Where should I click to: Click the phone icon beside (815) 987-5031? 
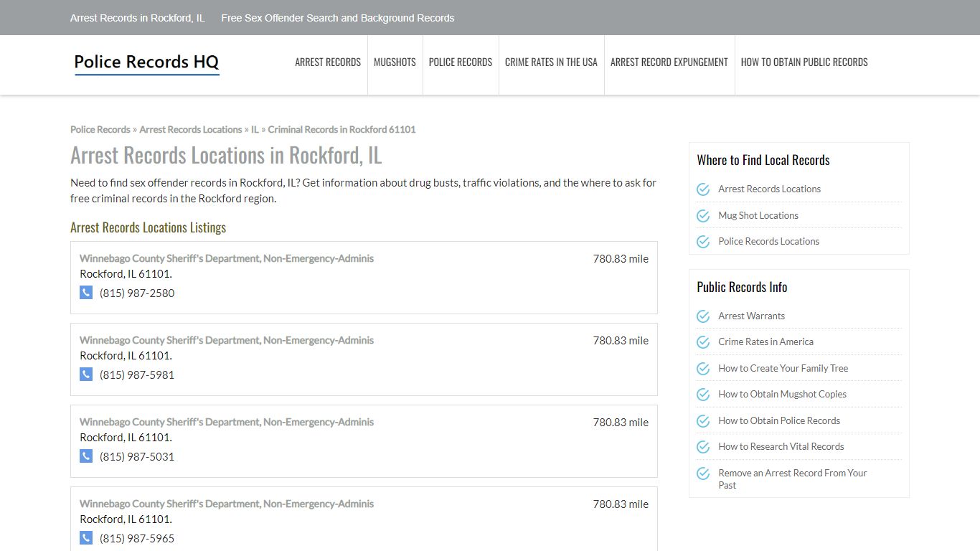pos(86,456)
